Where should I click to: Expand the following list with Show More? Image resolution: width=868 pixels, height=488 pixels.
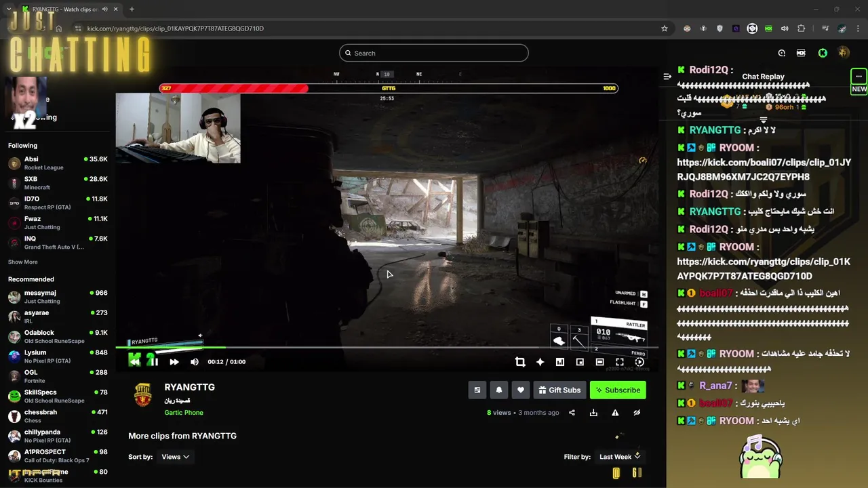[23, 262]
